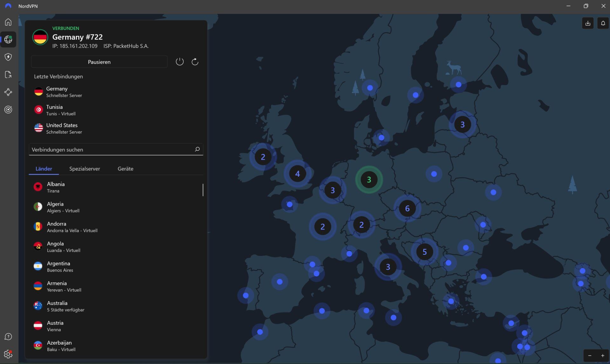
Task: Click the power disconnect icon
Action: (180, 62)
